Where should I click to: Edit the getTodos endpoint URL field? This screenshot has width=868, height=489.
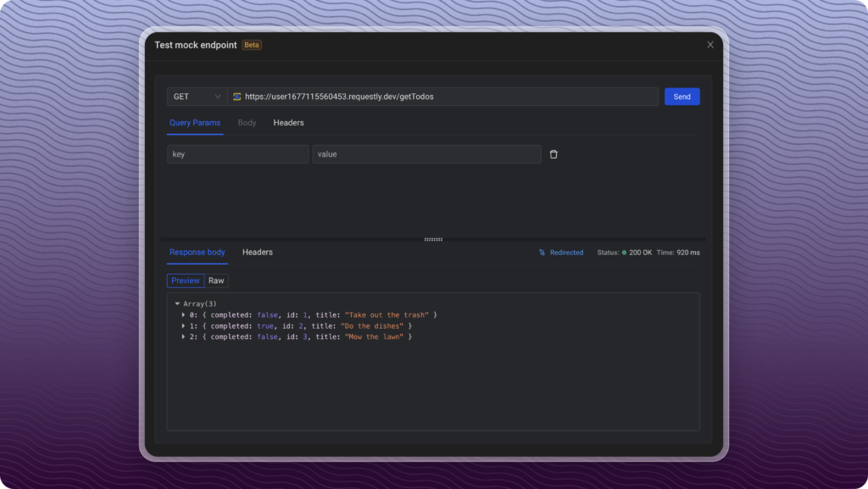tap(442, 97)
